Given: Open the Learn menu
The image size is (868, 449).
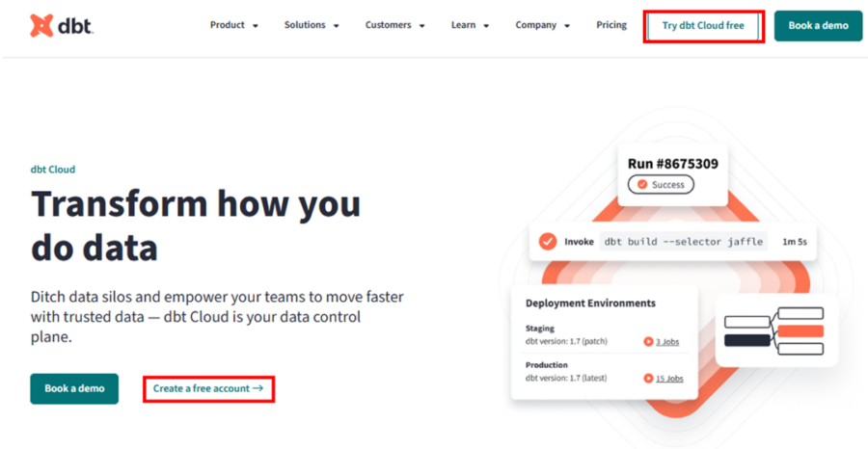Looking at the screenshot, I should (470, 25).
